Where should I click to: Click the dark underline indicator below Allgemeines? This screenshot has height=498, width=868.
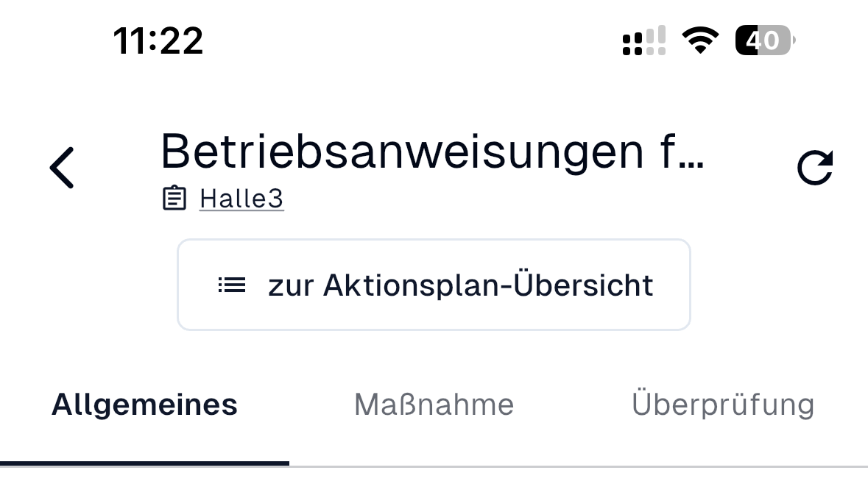[144, 463]
